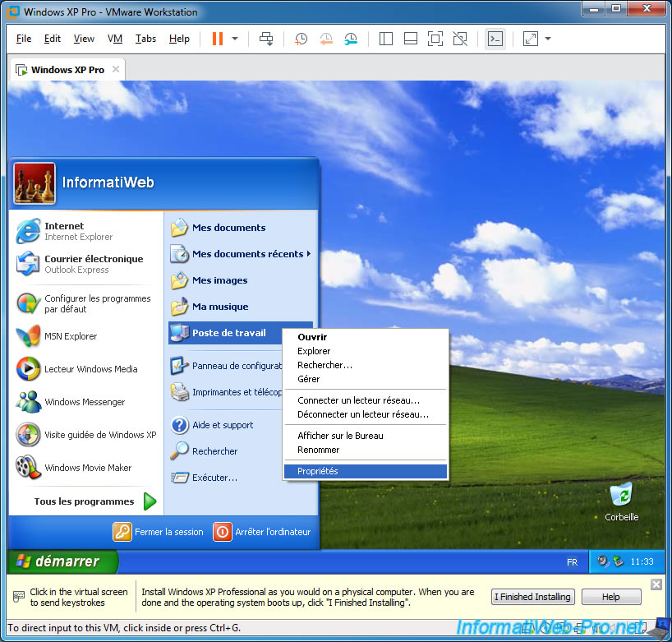672x642 pixels.
Task: Open Outlook Express email
Action: (x=85, y=264)
